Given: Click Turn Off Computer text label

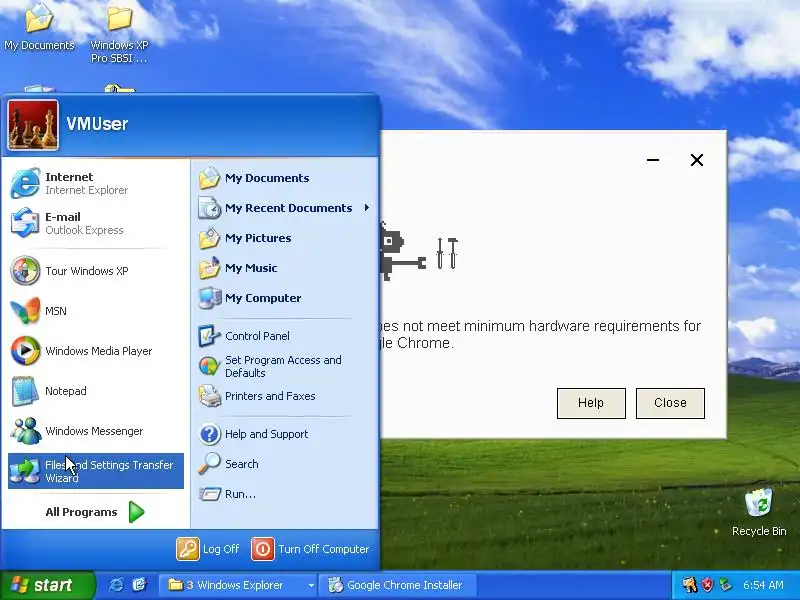Looking at the screenshot, I should (x=323, y=549).
